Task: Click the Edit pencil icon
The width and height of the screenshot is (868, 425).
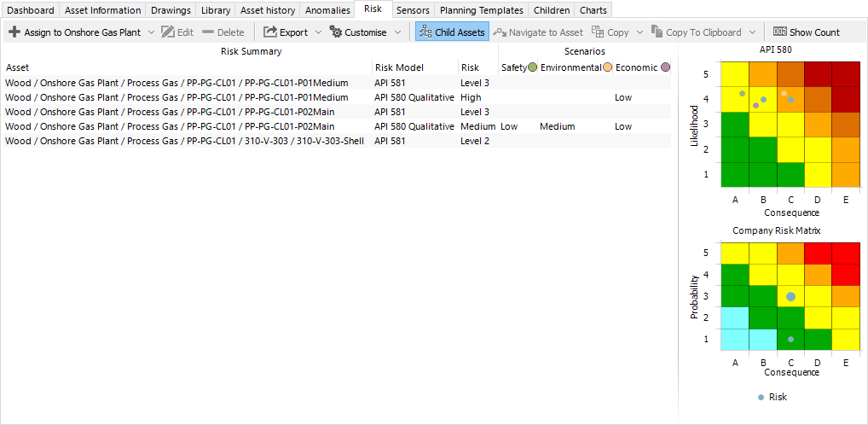Action: pyautogui.click(x=167, y=32)
